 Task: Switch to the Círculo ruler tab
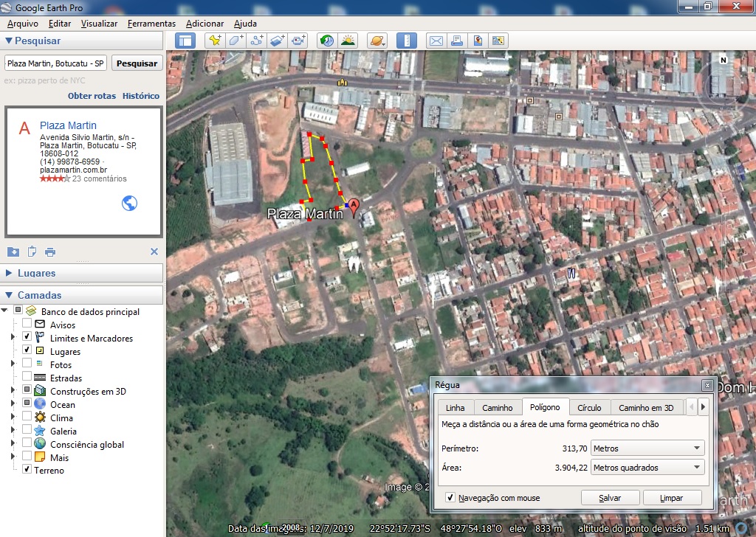click(x=589, y=408)
